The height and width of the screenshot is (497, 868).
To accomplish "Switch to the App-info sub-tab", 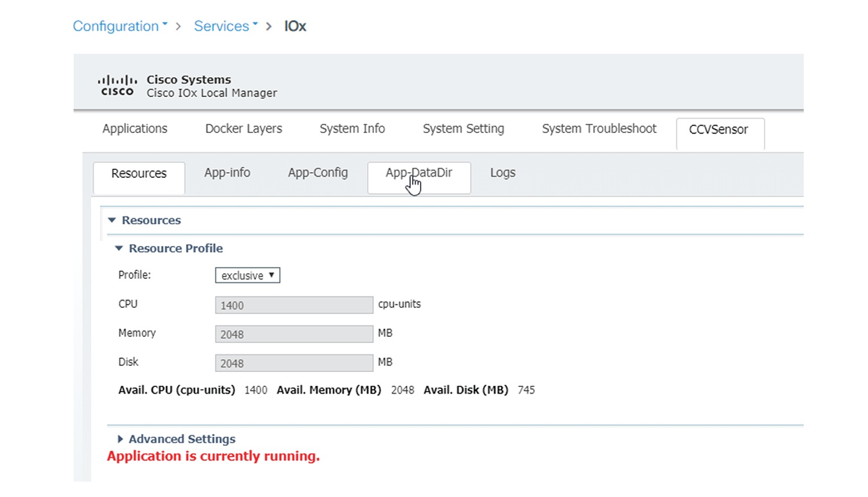I will pyautogui.click(x=227, y=173).
